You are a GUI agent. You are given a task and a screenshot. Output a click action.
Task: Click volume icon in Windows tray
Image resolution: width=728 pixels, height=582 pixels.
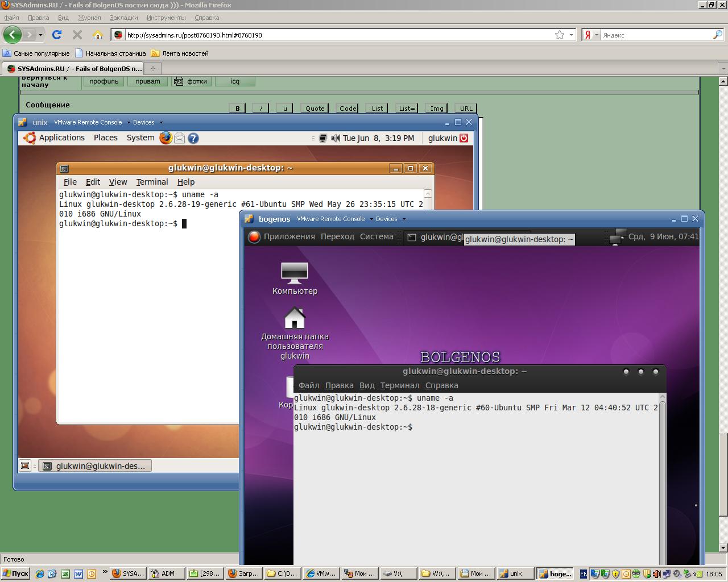(x=657, y=573)
